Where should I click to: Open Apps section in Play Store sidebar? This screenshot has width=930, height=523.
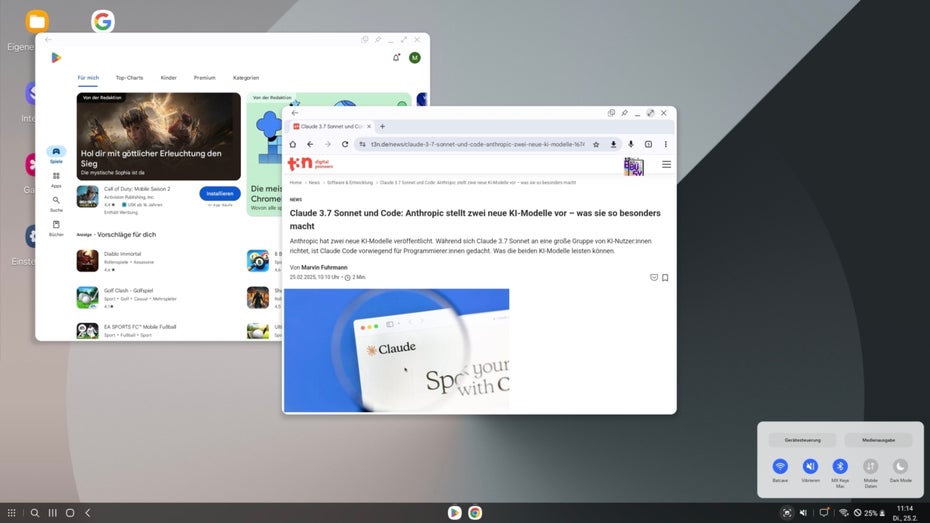coord(56,180)
